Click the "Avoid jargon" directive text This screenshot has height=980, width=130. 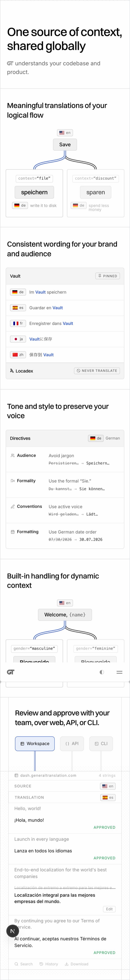tap(61, 455)
